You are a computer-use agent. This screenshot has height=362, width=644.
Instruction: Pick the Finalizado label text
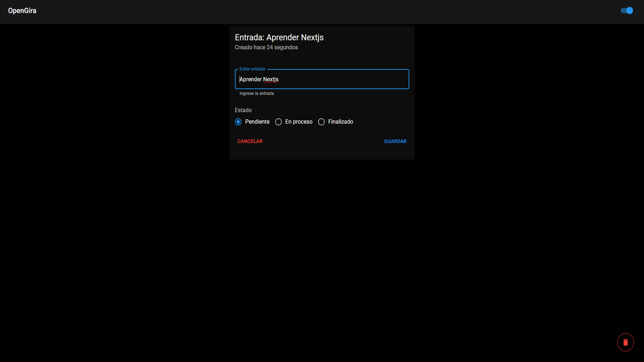pos(340,122)
